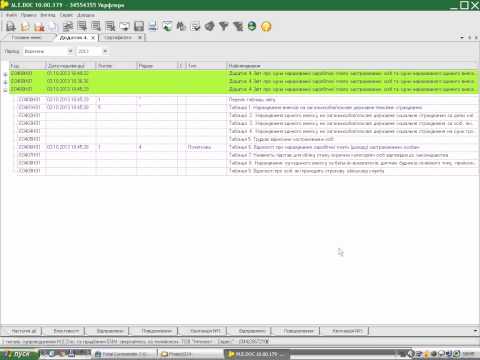Open the Файл menu
480x360 pixels.
[x=11, y=15]
